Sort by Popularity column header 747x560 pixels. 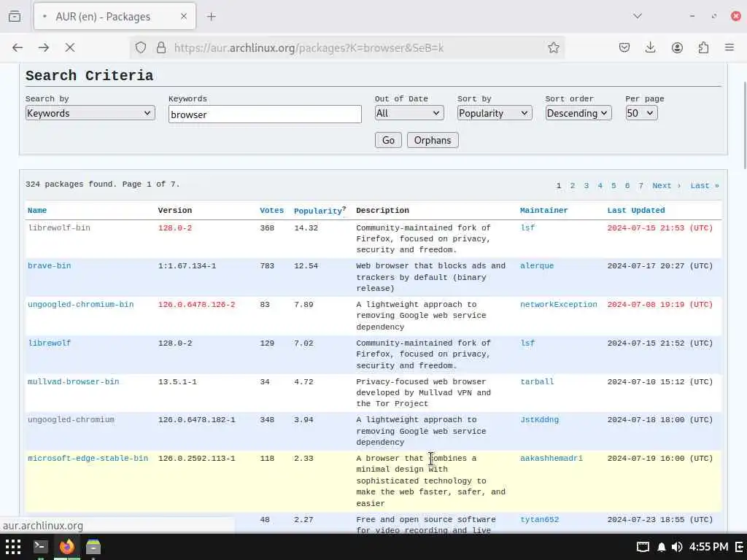point(318,211)
